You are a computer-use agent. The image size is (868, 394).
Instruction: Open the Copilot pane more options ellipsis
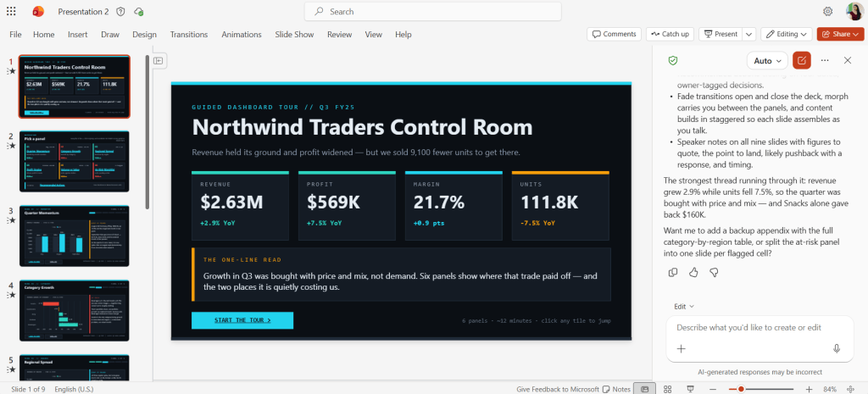coord(825,60)
